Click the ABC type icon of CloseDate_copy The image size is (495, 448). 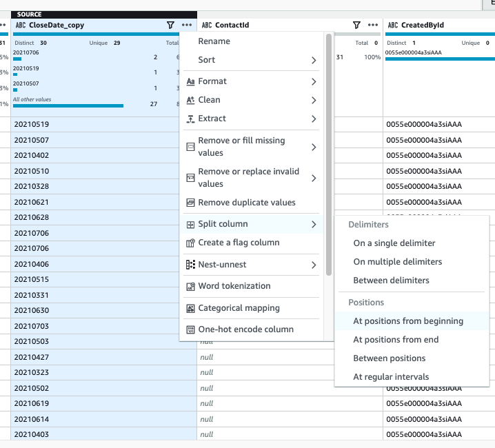21,25
